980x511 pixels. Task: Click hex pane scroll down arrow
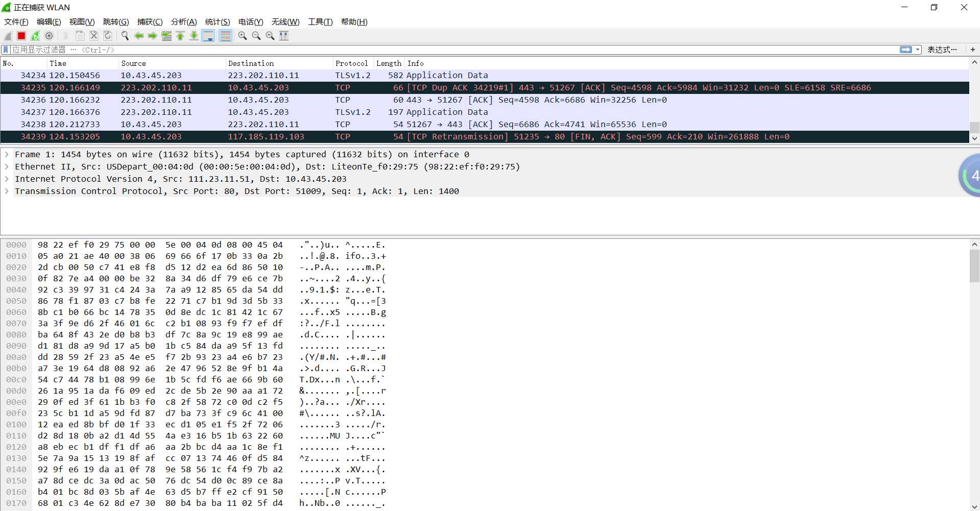974,506
